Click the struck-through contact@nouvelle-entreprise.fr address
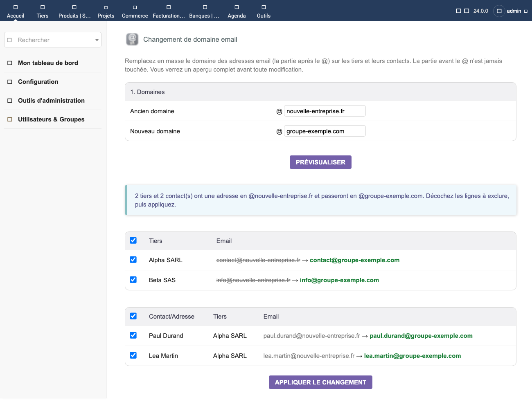532x409 pixels. (258, 260)
